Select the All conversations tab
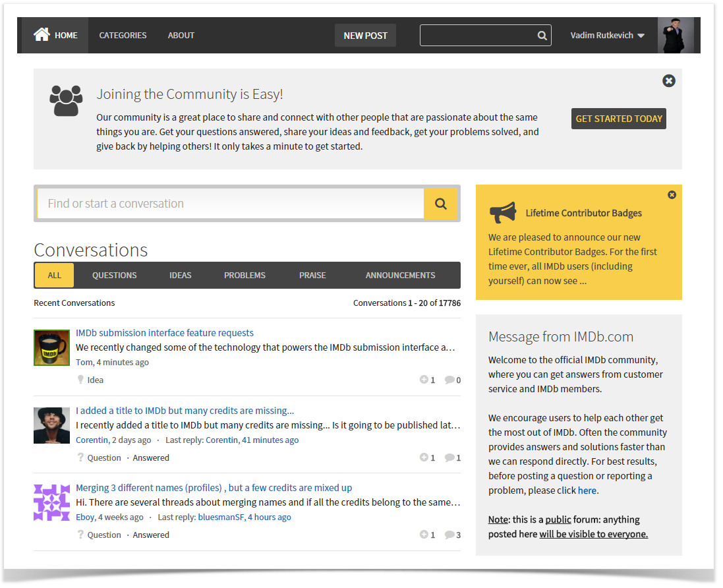 [55, 276]
